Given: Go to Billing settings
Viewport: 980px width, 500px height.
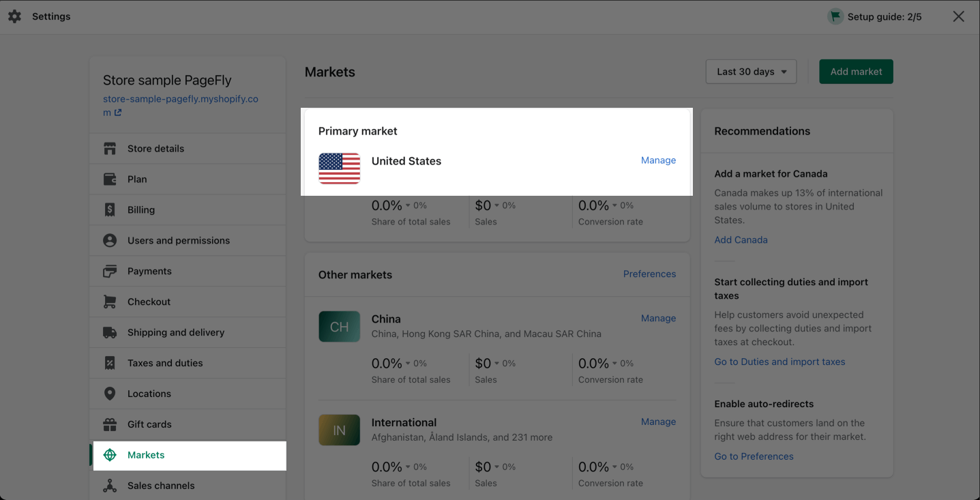Looking at the screenshot, I should pos(188,210).
